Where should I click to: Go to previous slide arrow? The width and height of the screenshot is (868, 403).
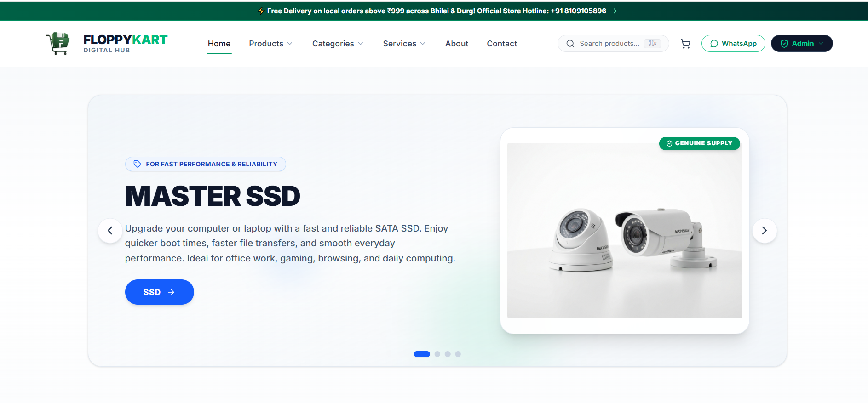click(x=110, y=231)
